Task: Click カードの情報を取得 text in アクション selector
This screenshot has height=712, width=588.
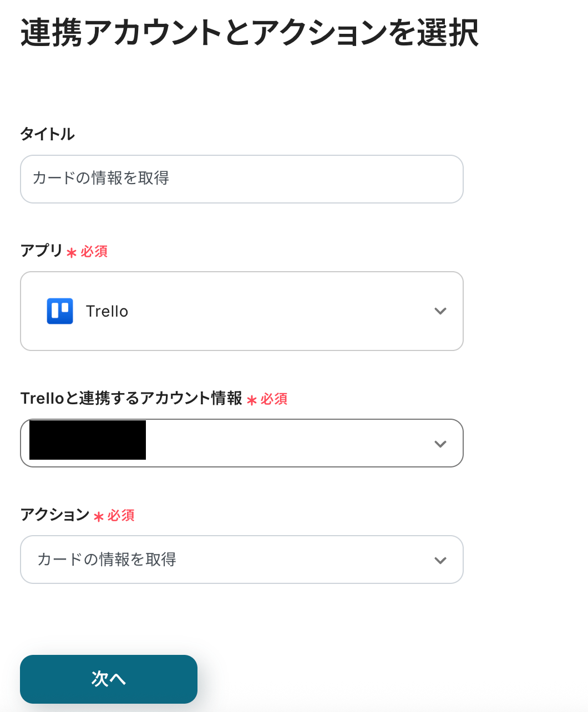Action: pyautogui.click(x=107, y=560)
